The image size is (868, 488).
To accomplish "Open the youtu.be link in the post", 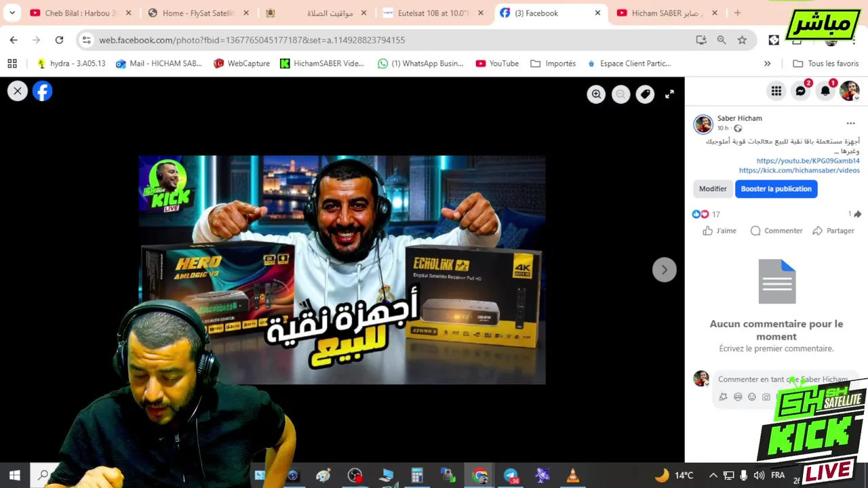I will click(x=808, y=161).
